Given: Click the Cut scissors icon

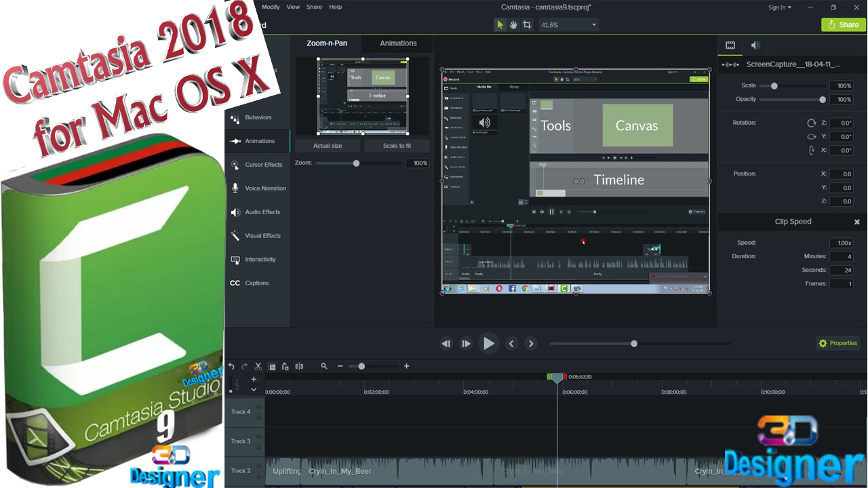Looking at the screenshot, I should [x=258, y=366].
